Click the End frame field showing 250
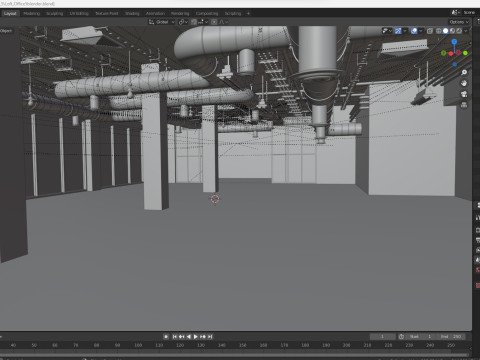 click(451, 337)
